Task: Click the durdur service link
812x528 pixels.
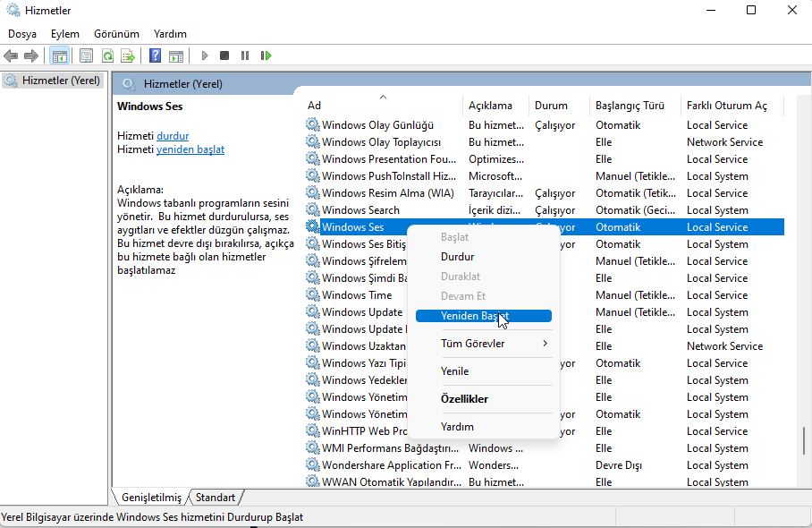Action: click(173, 136)
